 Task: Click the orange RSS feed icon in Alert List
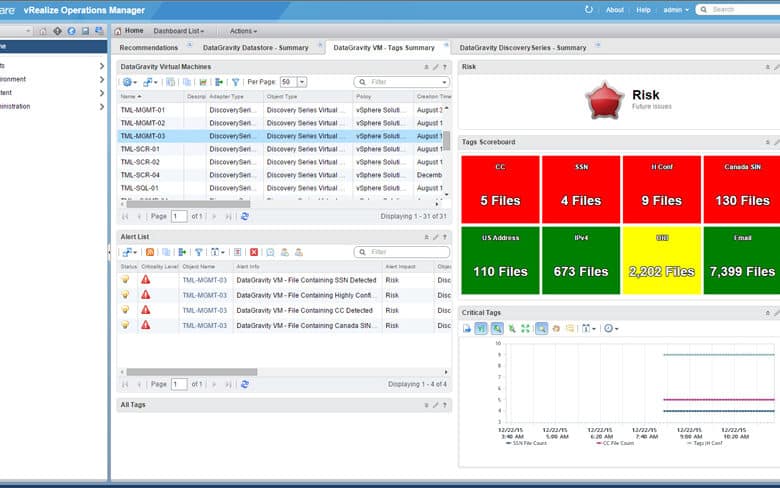click(x=150, y=252)
